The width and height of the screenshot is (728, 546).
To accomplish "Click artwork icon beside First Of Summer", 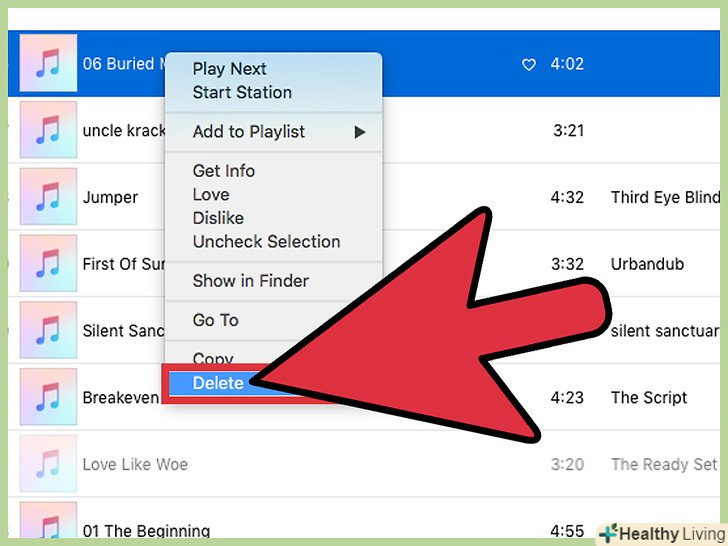I will pos(48,264).
